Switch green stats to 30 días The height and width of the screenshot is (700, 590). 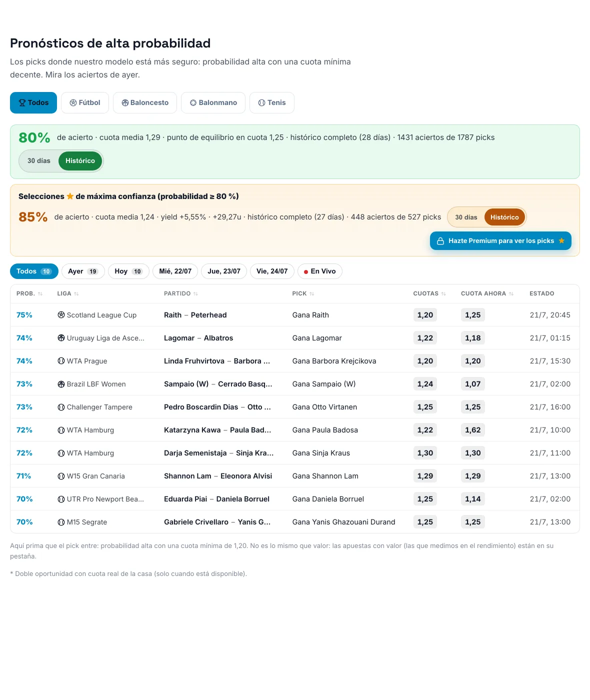click(x=39, y=161)
